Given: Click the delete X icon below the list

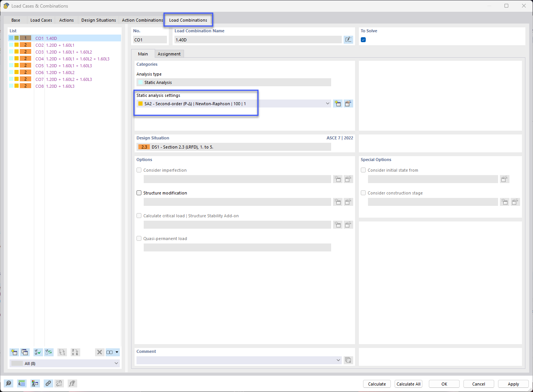Looking at the screenshot, I should point(99,352).
